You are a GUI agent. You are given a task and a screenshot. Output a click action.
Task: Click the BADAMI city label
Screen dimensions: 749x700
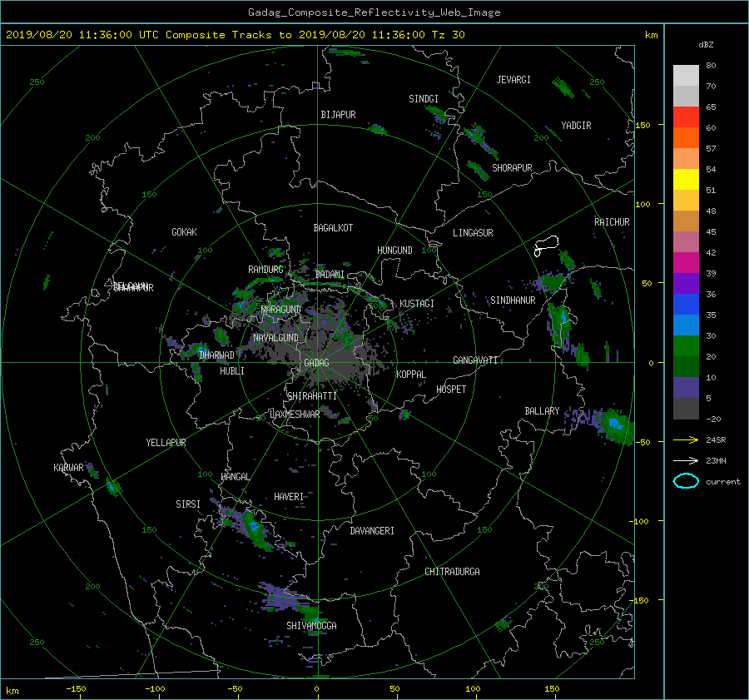[x=330, y=275]
